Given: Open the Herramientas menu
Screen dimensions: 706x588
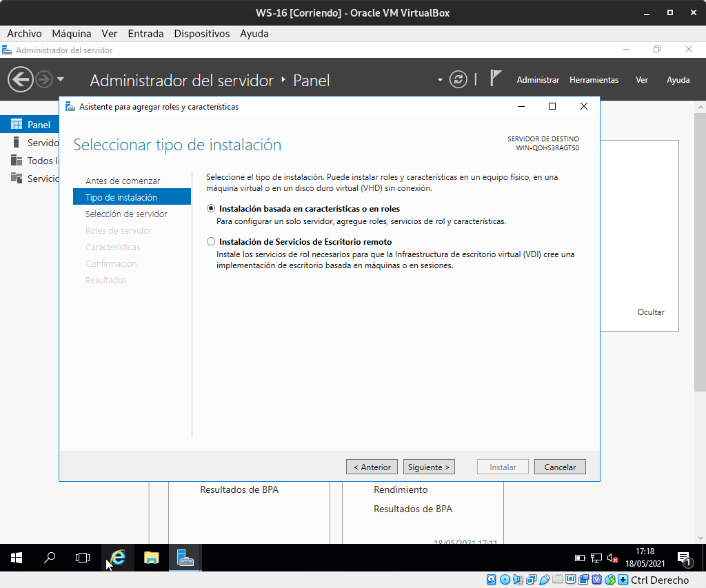Looking at the screenshot, I should click(x=594, y=80).
